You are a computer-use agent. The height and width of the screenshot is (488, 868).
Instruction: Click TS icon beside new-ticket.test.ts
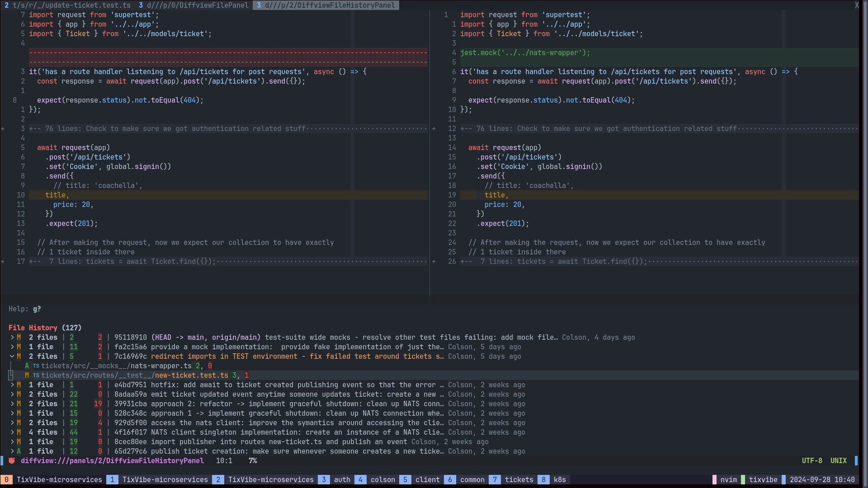pyautogui.click(x=36, y=375)
